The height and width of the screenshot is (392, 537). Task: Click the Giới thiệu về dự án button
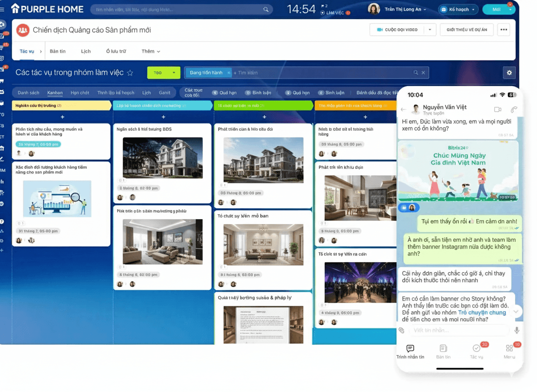coord(466,29)
